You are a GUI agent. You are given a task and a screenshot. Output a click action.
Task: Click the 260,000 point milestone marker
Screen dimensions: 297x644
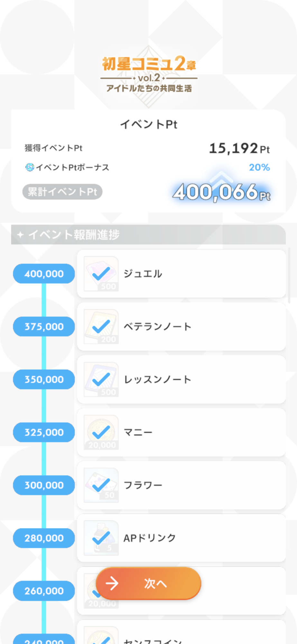[x=44, y=591]
